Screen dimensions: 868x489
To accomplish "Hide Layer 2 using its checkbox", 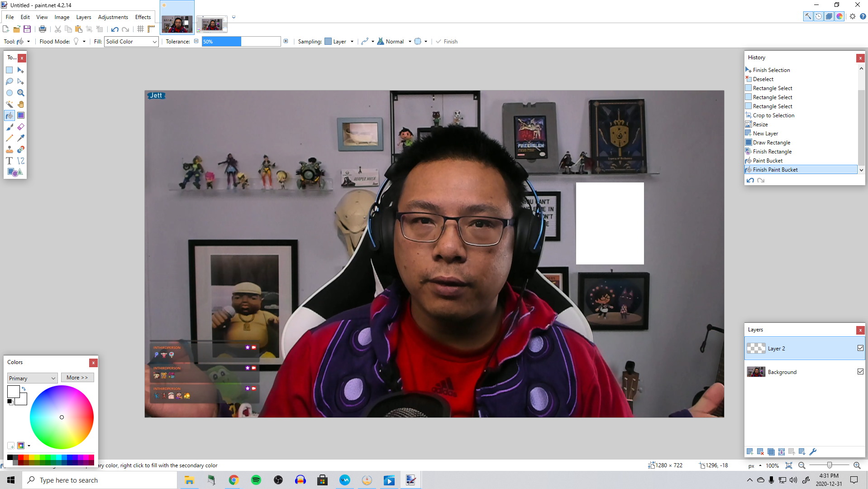I will pos(860,348).
